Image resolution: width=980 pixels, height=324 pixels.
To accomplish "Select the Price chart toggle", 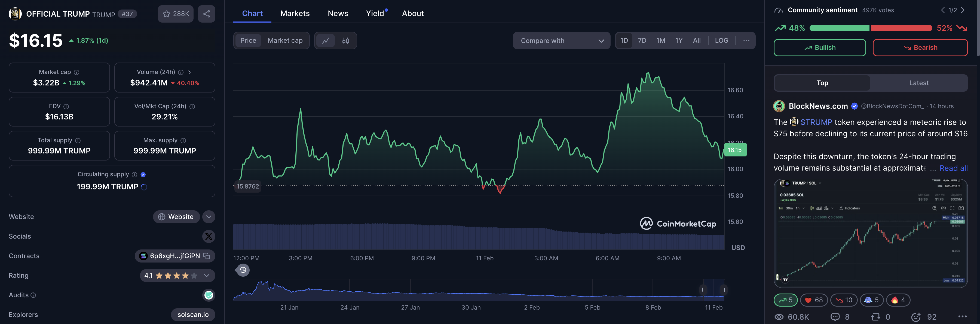I will pyautogui.click(x=248, y=41).
